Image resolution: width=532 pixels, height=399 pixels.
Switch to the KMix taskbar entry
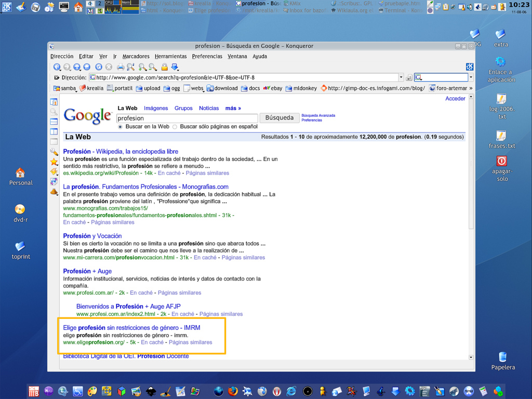click(292, 4)
